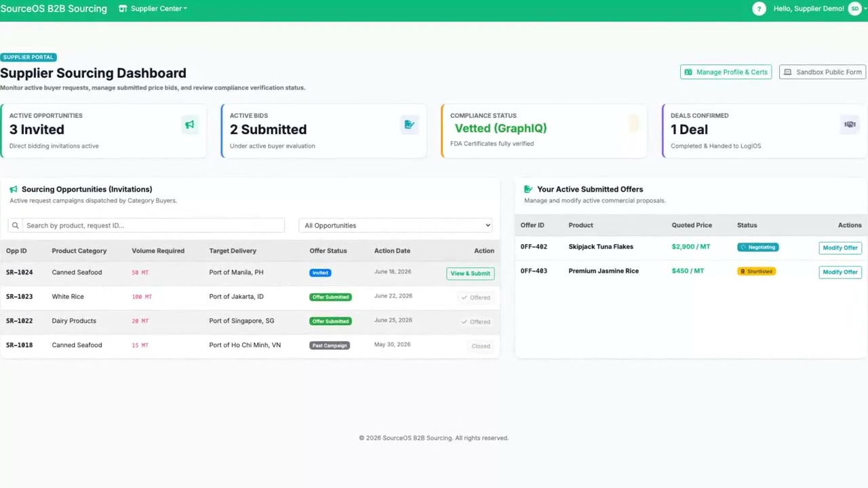Click the megaphone icon on Active Opportunities card
Screen dimensions: 868x488
click(x=189, y=125)
